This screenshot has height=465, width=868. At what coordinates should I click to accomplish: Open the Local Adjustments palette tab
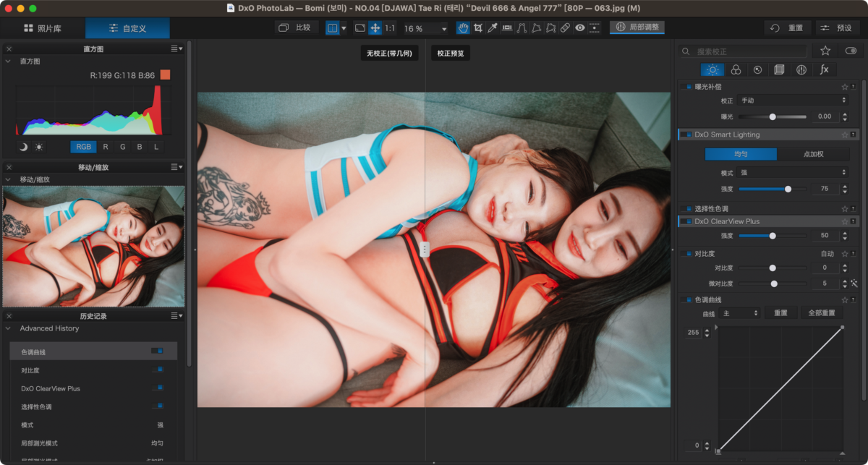(x=801, y=69)
